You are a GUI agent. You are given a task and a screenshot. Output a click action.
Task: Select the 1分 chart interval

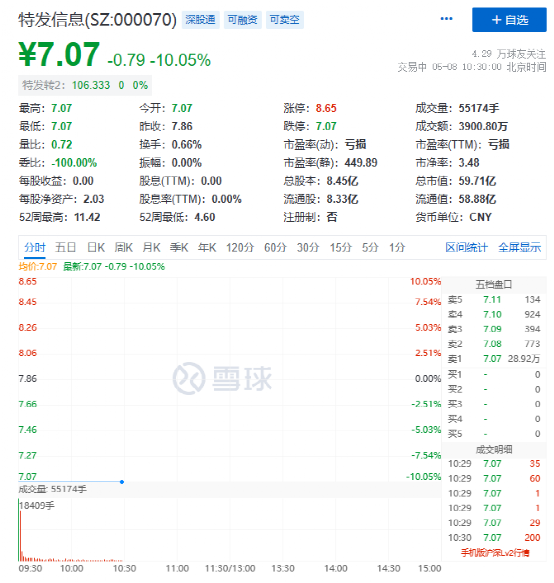click(397, 247)
